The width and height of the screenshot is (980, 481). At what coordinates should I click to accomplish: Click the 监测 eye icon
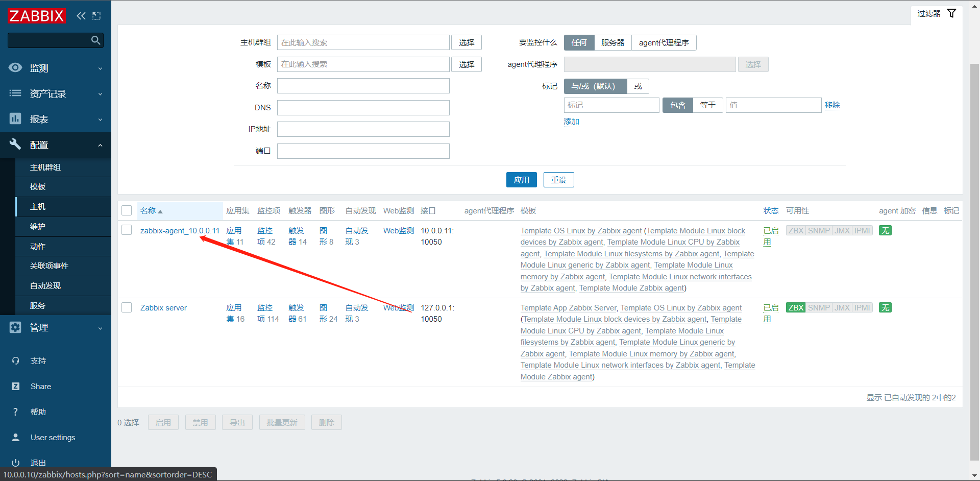(x=15, y=67)
